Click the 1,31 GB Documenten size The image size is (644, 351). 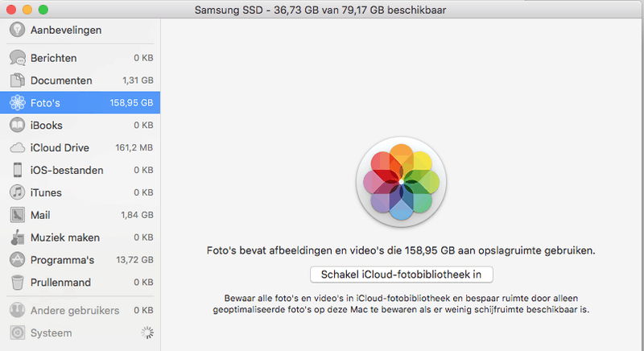(x=138, y=81)
